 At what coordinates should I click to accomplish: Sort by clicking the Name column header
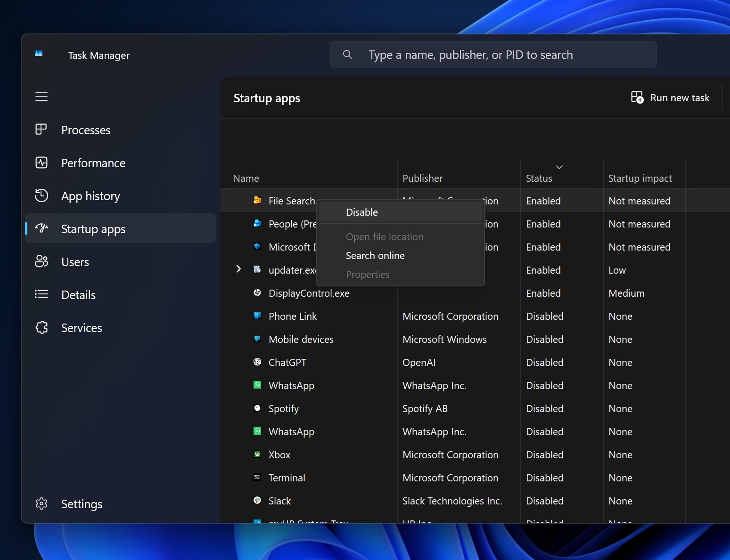(x=246, y=178)
